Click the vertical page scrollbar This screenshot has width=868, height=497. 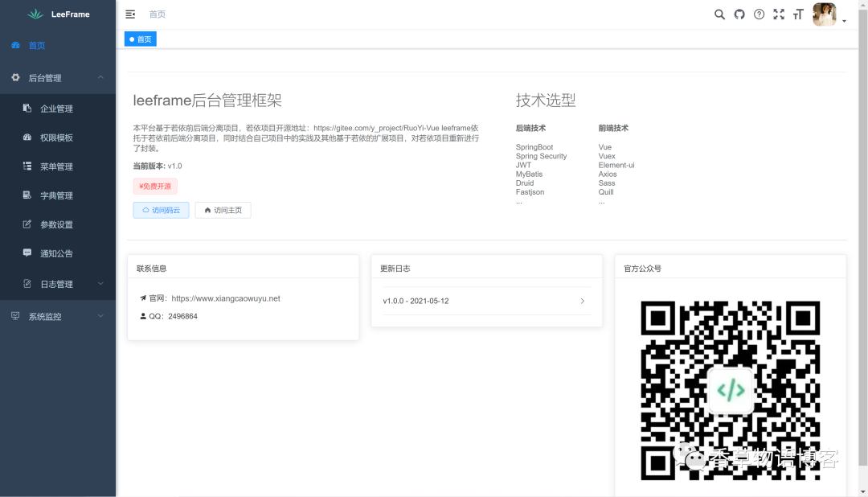click(863, 238)
